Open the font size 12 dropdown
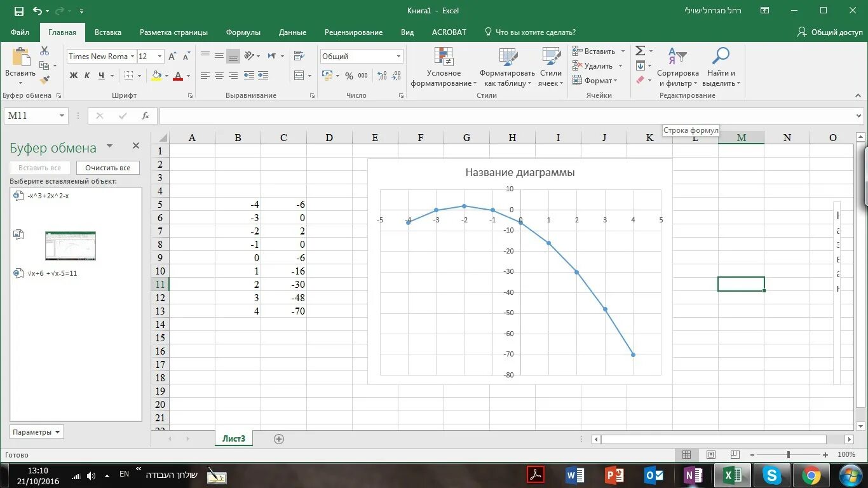 point(159,57)
